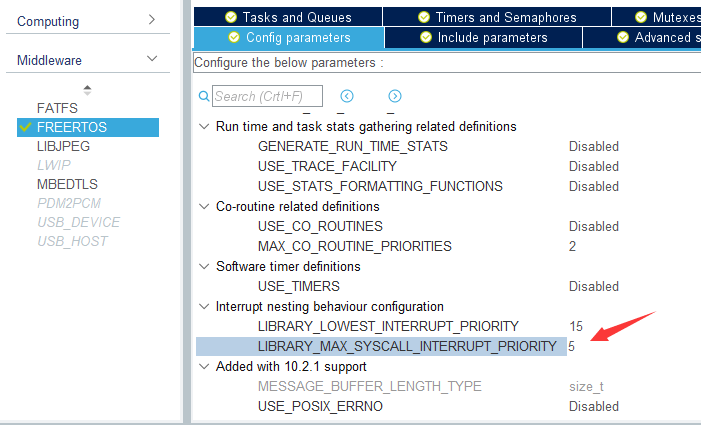Select MESSAGE_BUFFER_LENGTH_TYPE parameter

370,386
